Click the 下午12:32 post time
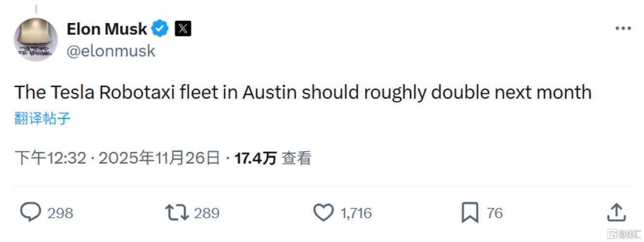 (50, 158)
